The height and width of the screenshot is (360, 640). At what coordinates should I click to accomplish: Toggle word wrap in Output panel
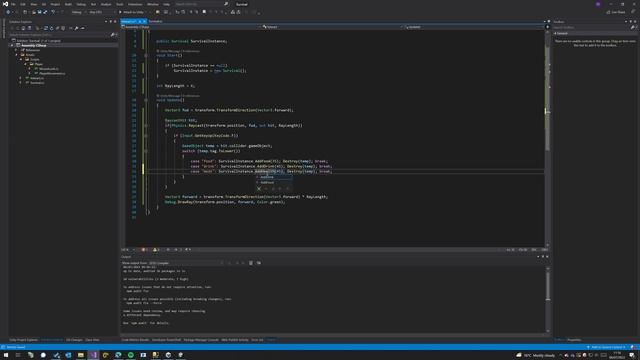pos(259,263)
